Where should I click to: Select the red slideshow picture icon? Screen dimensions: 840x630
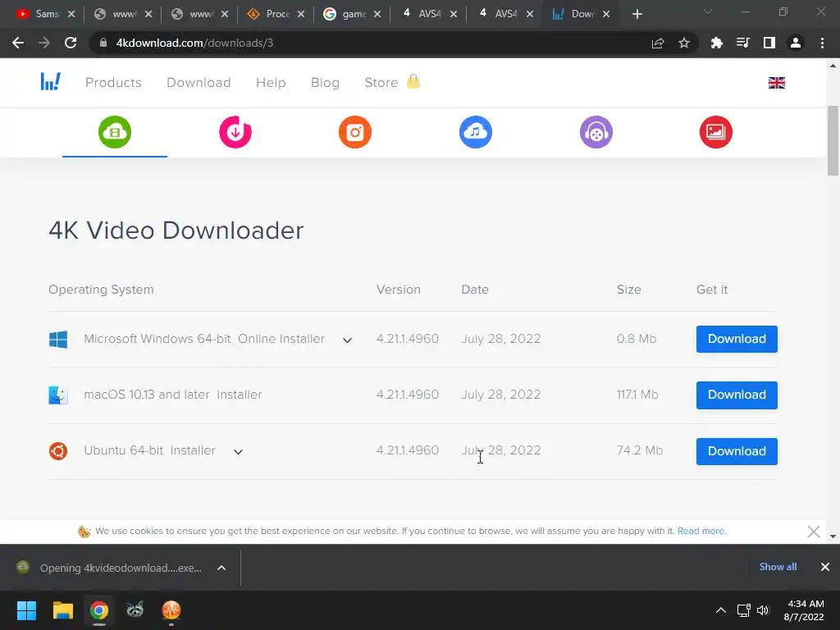[x=715, y=132]
